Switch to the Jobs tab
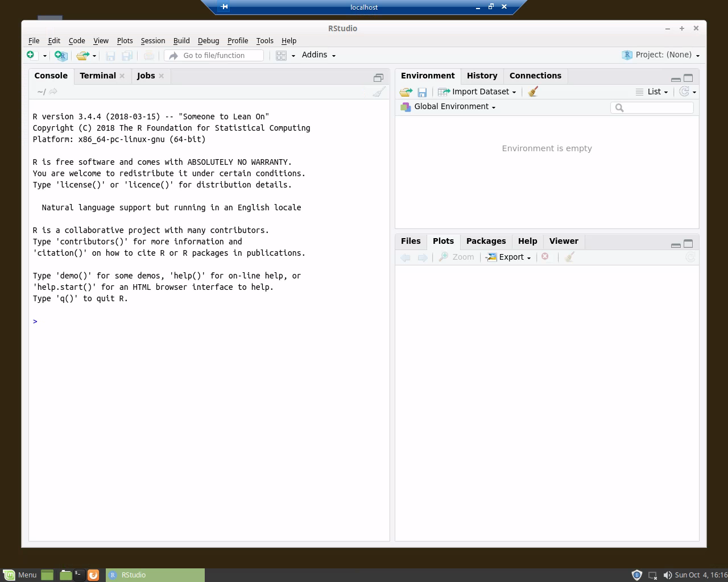The width and height of the screenshot is (728, 582). pos(146,76)
